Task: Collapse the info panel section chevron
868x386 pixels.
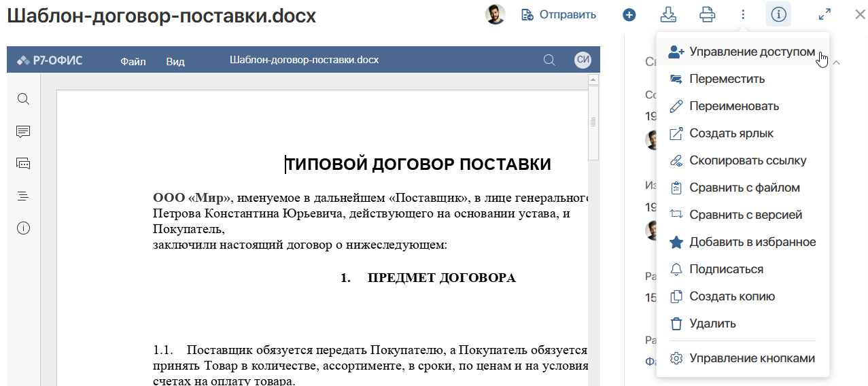Action: (837, 63)
